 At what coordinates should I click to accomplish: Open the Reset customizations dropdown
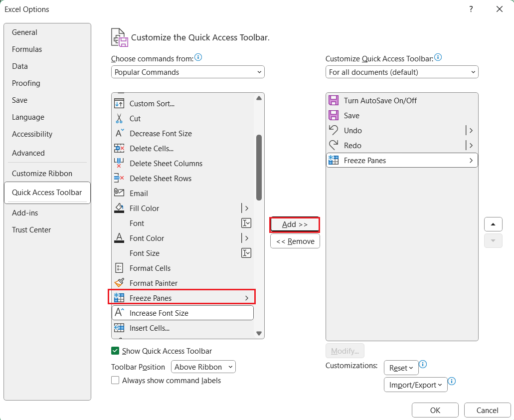[x=401, y=368]
